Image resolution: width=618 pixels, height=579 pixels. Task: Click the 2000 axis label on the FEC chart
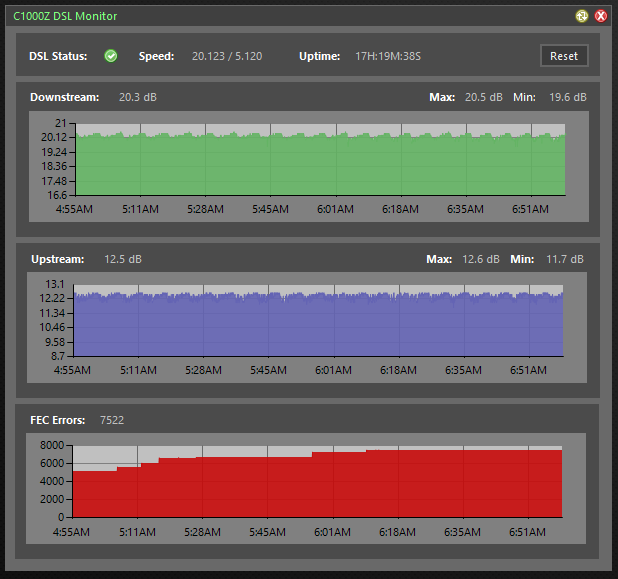coord(52,499)
